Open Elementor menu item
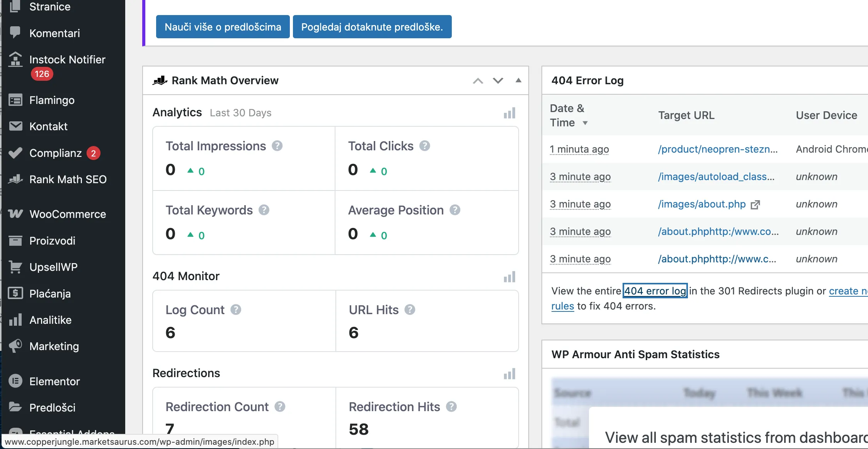 click(54, 381)
